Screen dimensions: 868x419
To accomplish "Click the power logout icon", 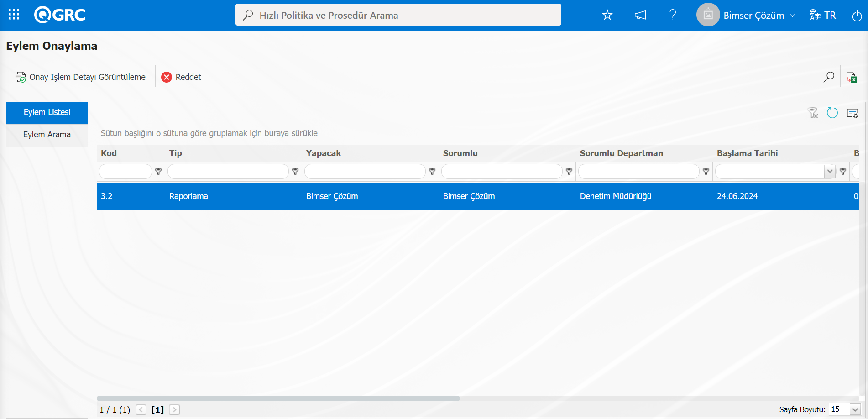I will pyautogui.click(x=857, y=16).
